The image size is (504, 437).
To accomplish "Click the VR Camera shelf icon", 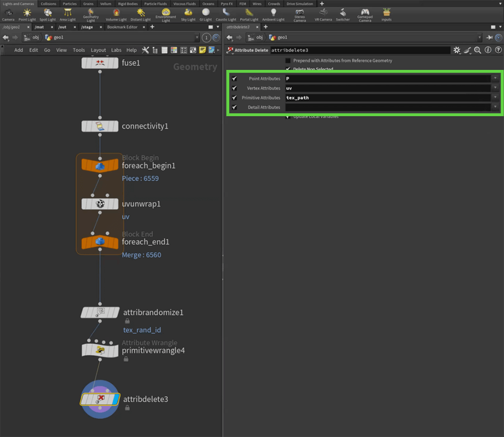I will pos(323,14).
